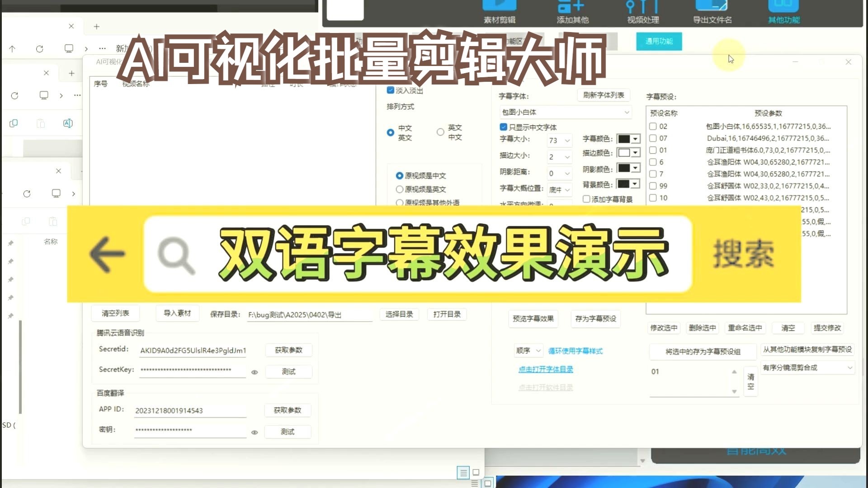Uncheck 只显示中文字体

504,127
